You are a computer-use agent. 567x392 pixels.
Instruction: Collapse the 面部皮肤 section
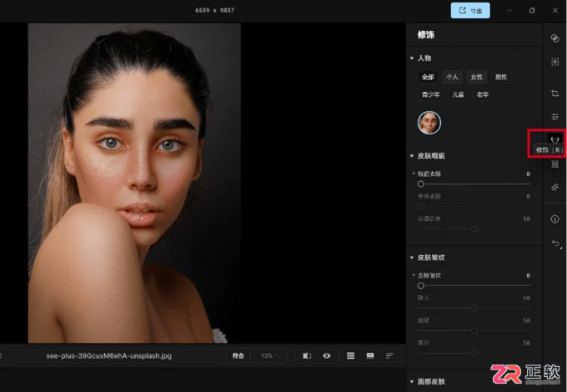point(412,381)
